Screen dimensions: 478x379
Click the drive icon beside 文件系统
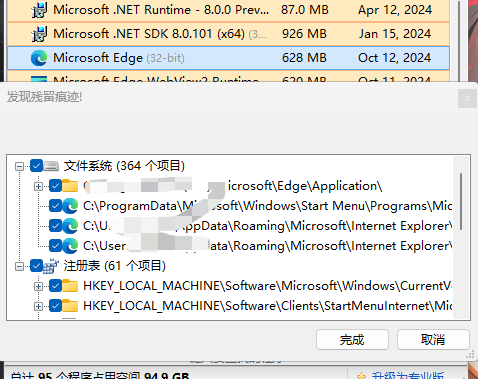pos(51,166)
